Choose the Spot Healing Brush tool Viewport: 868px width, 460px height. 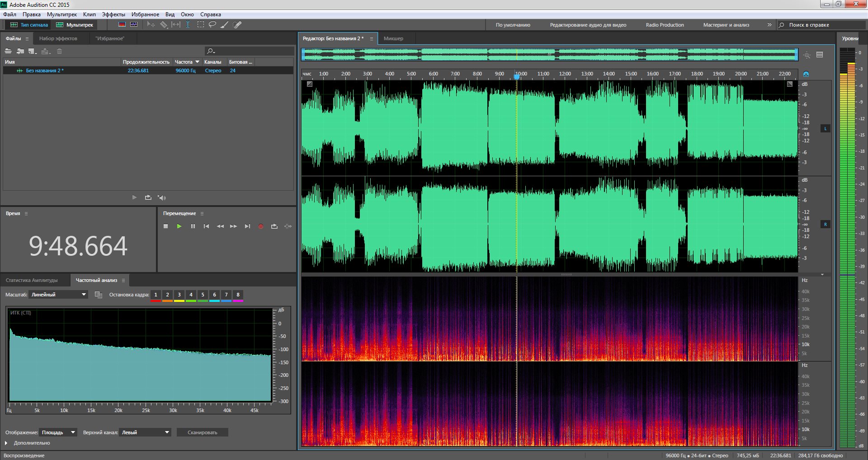(x=237, y=25)
